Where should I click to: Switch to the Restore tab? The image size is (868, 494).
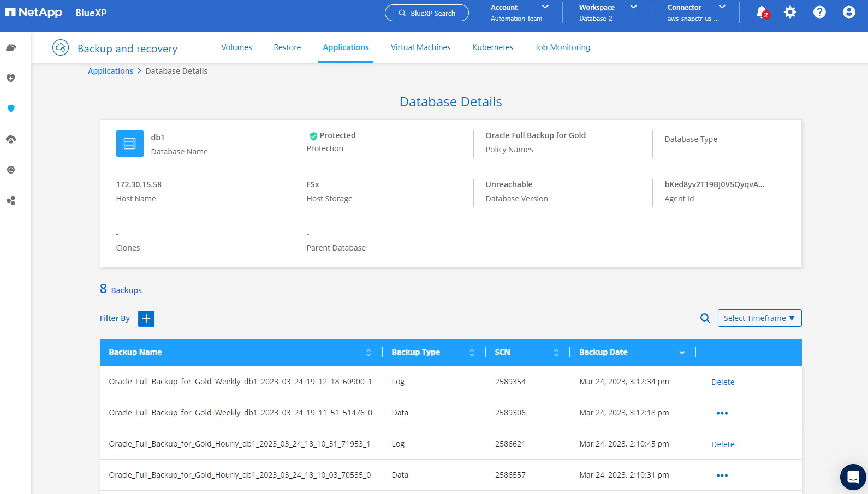coord(287,47)
